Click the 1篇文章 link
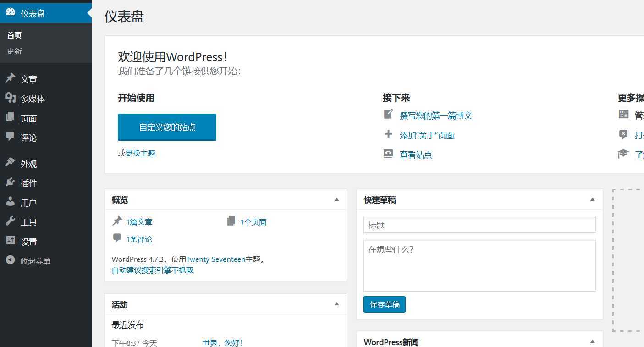This screenshot has height=347, width=644. 139,222
